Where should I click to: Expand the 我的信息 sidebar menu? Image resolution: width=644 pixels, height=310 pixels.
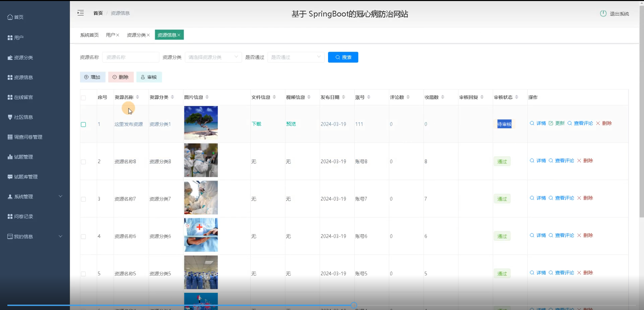click(x=35, y=236)
